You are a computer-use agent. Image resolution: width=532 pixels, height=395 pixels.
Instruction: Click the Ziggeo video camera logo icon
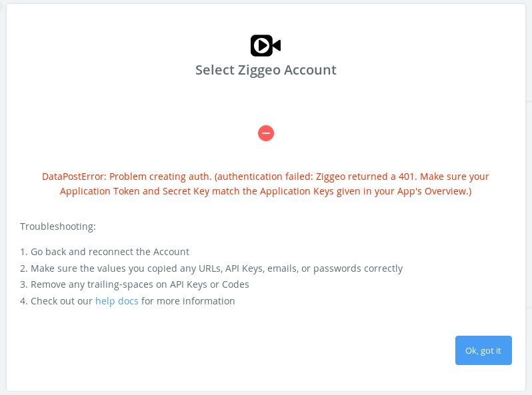[265, 45]
